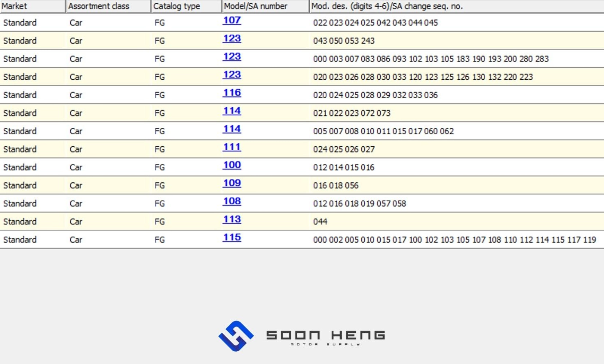Sort by Assortment class column header
Viewport: 604px width, 364px height.
click(x=109, y=6)
